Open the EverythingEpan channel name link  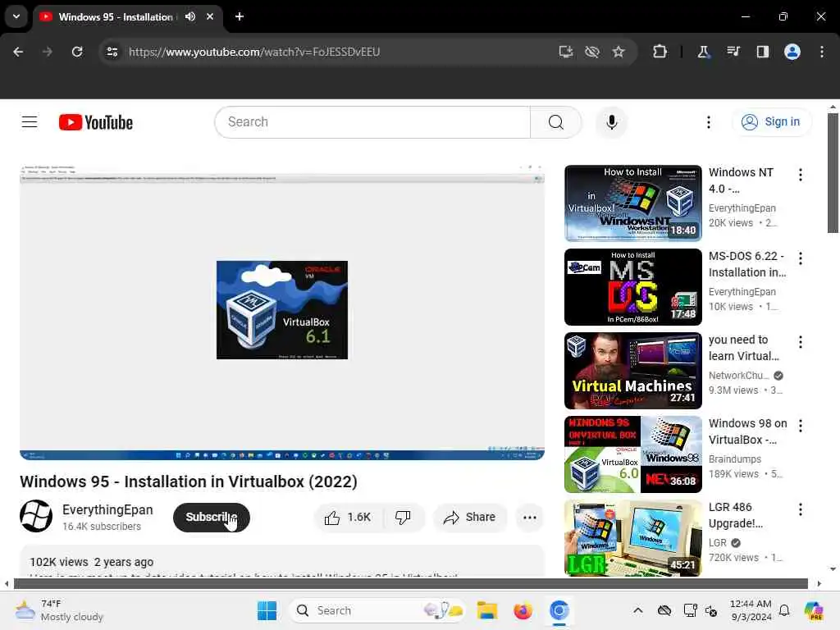107,510
